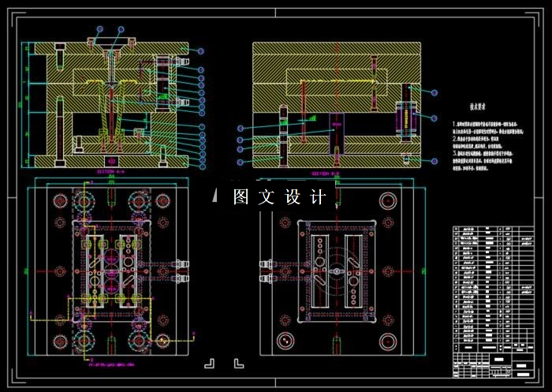Pick the title block under the parts list

point(493,365)
